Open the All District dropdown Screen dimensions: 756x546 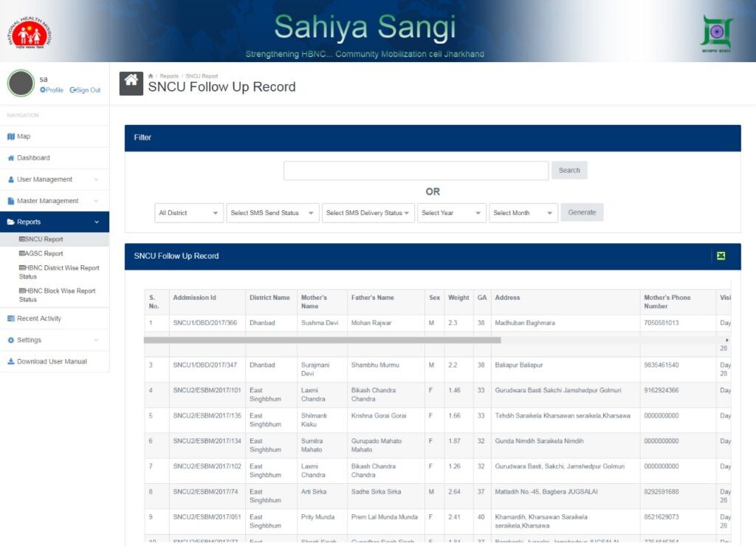[x=189, y=213]
